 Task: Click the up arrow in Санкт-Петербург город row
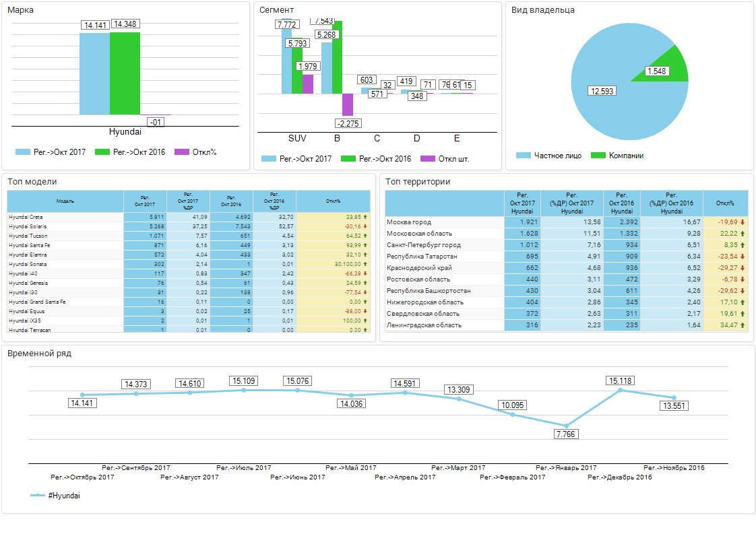pyautogui.click(x=743, y=245)
